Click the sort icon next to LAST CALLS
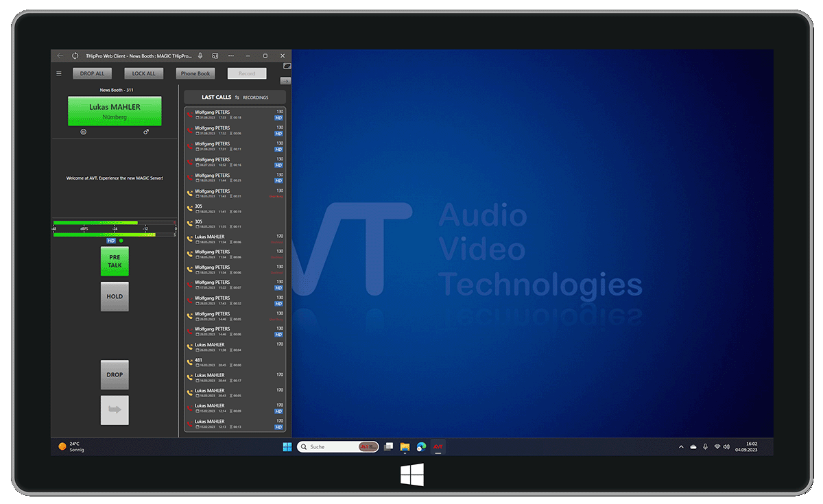The image size is (823, 504). pyautogui.click(x=237, y=97)
